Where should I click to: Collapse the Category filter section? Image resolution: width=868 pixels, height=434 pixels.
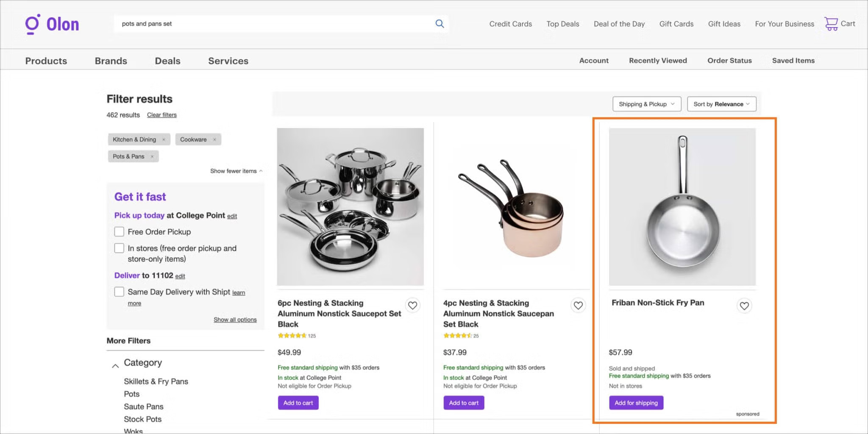point(115,365)
